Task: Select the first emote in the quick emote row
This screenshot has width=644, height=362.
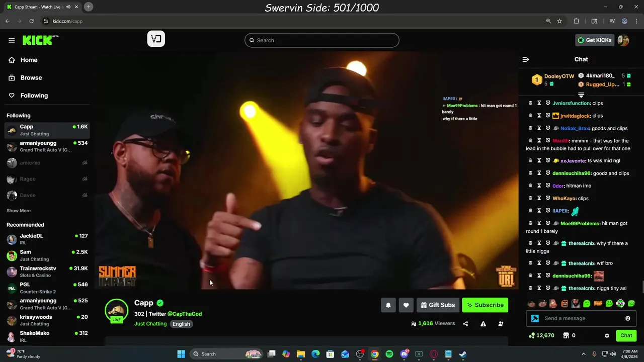Action: click(x=531, y=304)
